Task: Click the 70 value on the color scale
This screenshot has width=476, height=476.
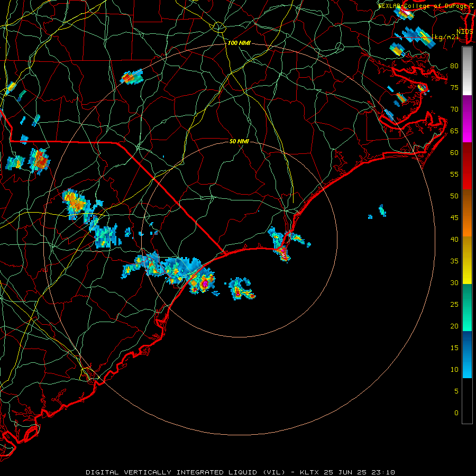Action: (x=454, y=109)
